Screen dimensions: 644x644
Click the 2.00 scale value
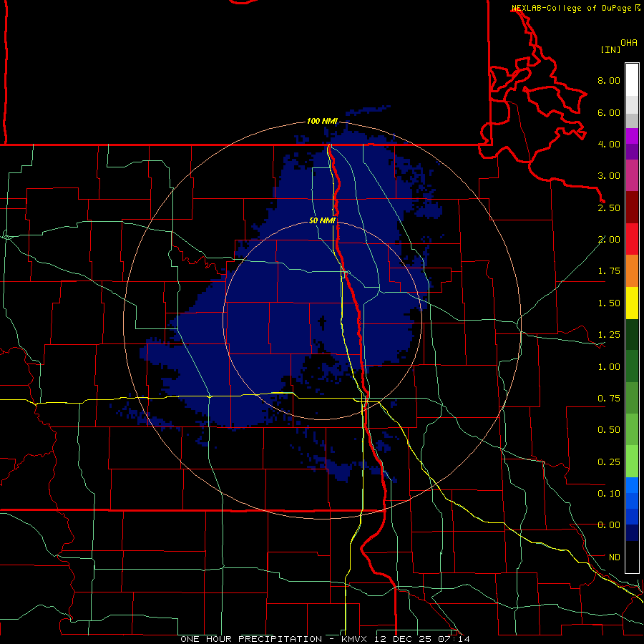pos(609,240)
